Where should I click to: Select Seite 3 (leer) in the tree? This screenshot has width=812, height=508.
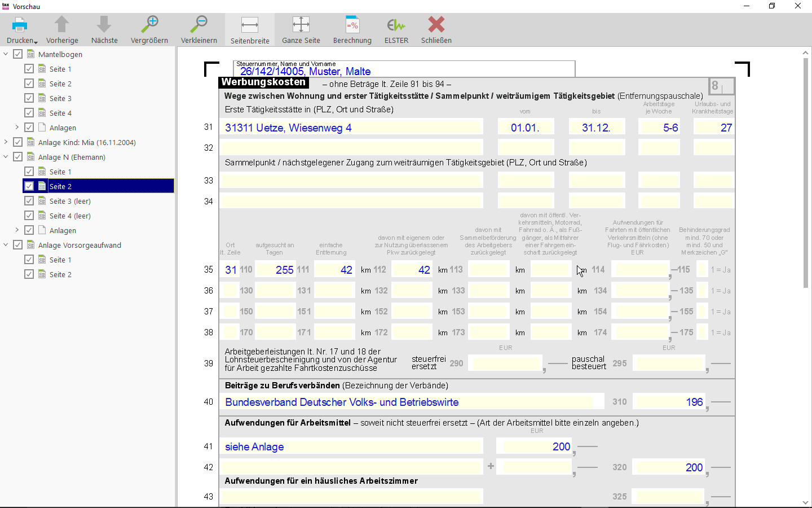pyautogui.click(x=70, y=201)
